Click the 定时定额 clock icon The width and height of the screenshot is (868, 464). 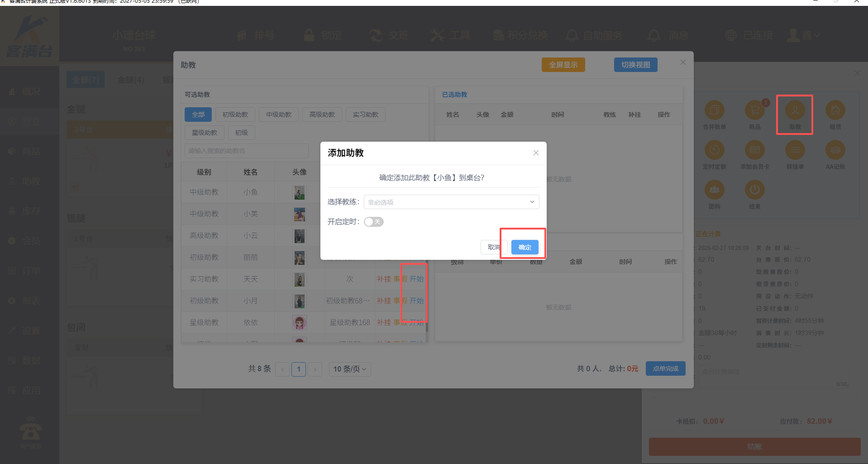tap(714, 150)
